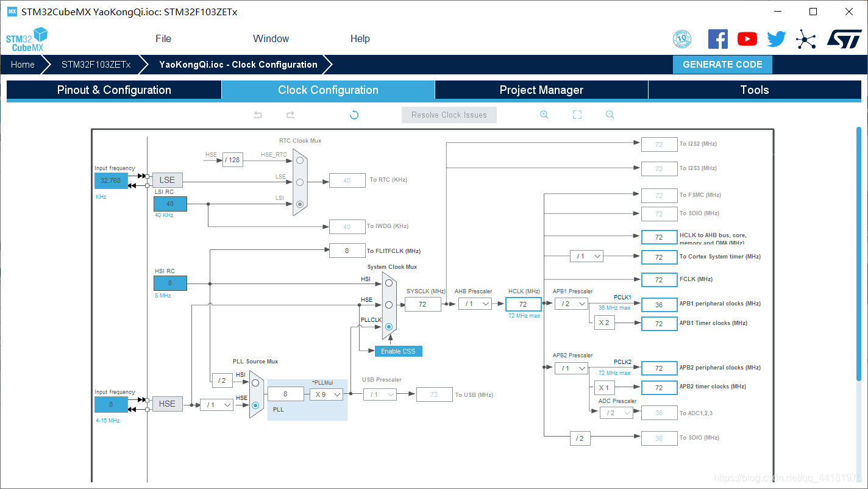
Task: Open the APB2 Prescaler dropdown
Action: pyautogui.click(x=571, y=368)
